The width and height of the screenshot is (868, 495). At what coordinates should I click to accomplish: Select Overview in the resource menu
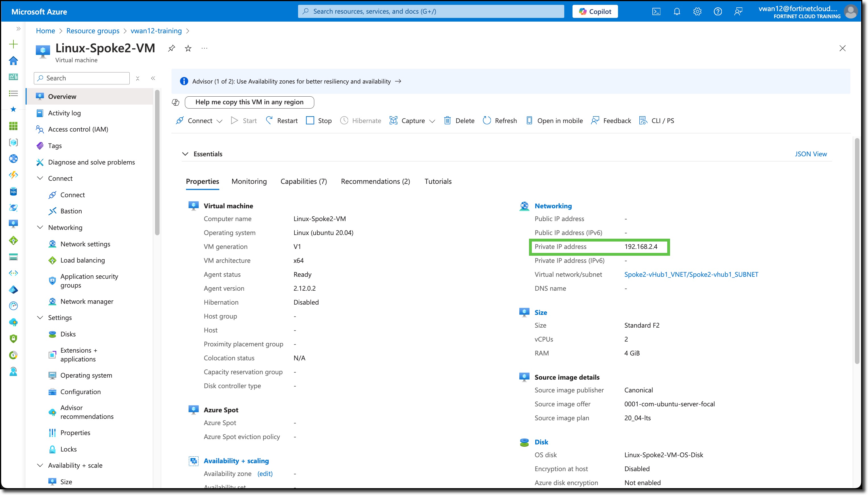90,97
